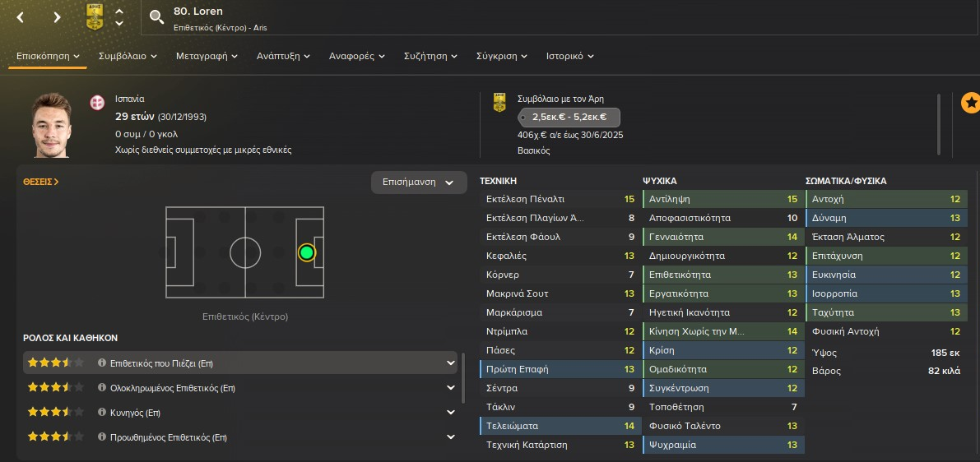Open the Συμβόλαιο menu tab
Viewport: 980px width, 462px height.
[x=128, y=56]
